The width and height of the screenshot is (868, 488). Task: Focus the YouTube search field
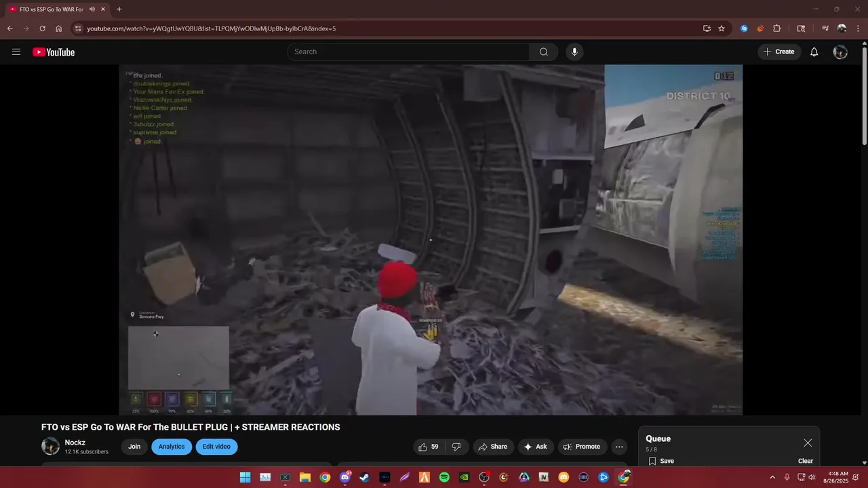[x=409, y=52]
